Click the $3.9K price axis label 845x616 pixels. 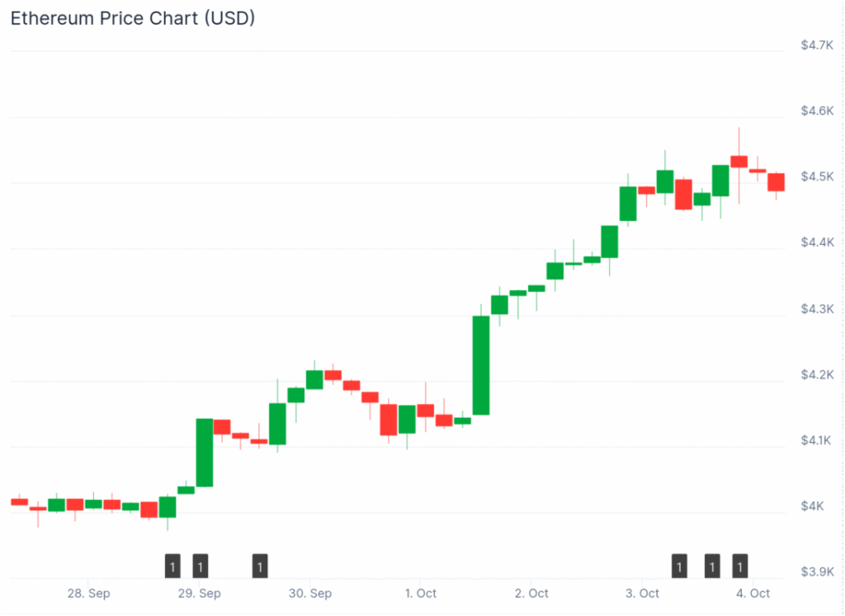coord(816,572)
